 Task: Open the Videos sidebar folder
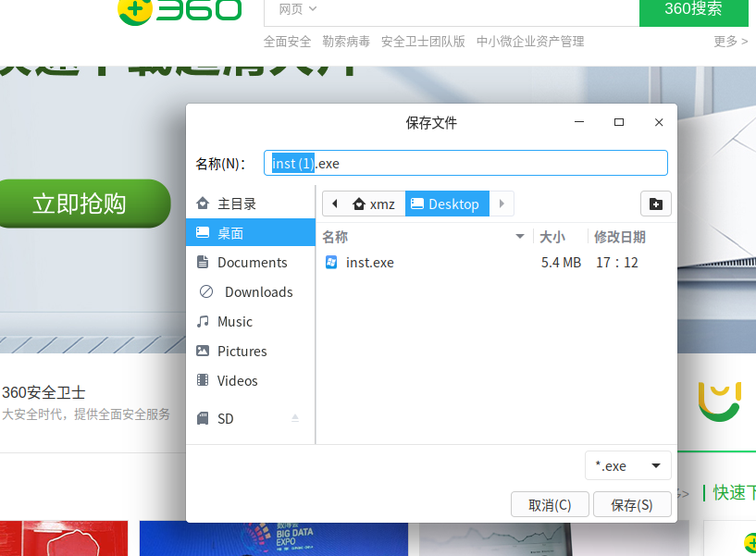251,380
